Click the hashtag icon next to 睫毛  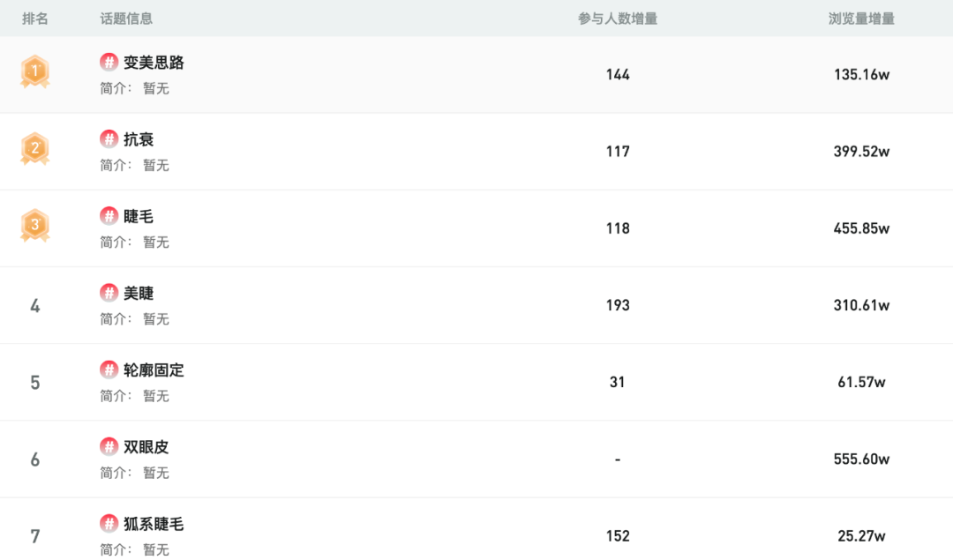109,215
